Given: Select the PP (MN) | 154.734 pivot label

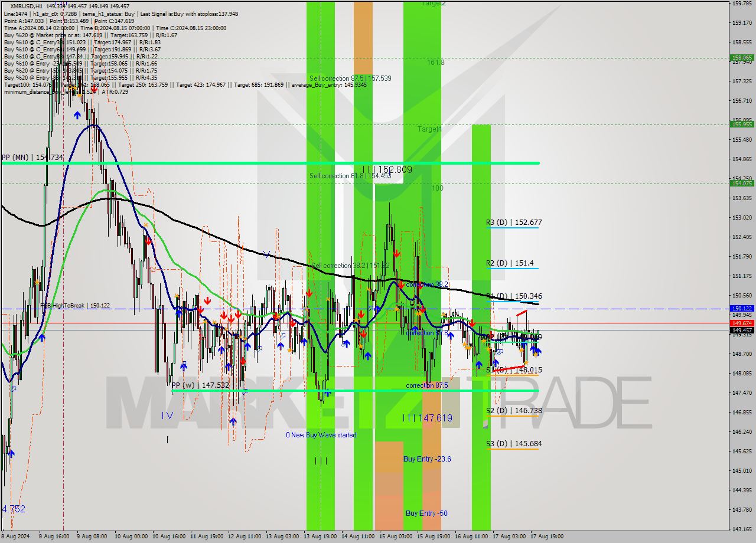Looking at the screenshot, I should (32, 158).
